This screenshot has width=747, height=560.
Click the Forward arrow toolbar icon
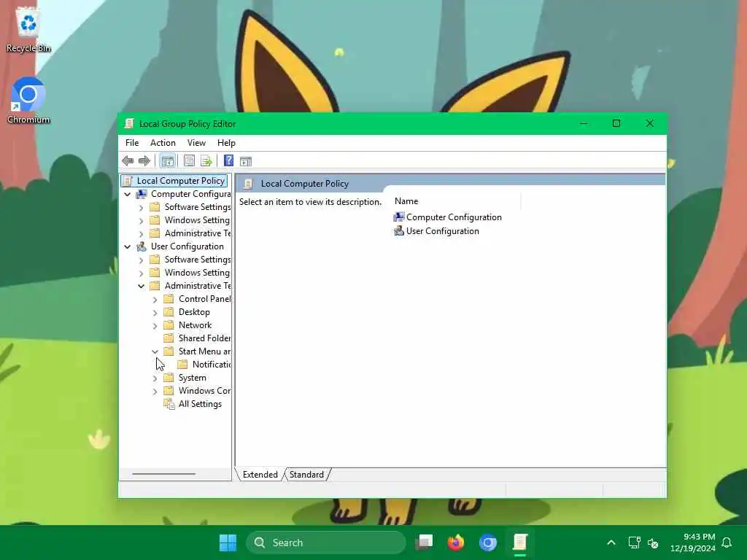click(x=144, y=161)
